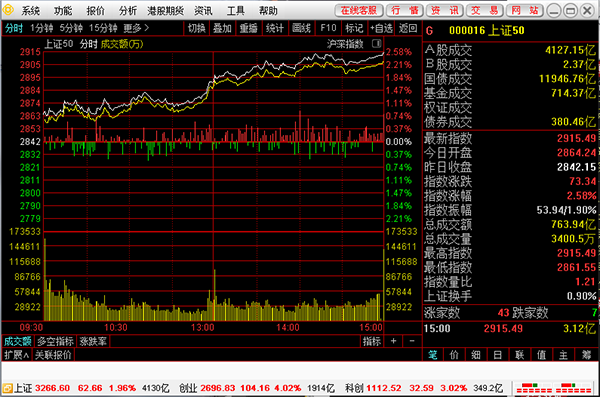Screen dimensions: 600x397
Task: Click the 13:00 time marker on chart axis
Action: point(202,328)
